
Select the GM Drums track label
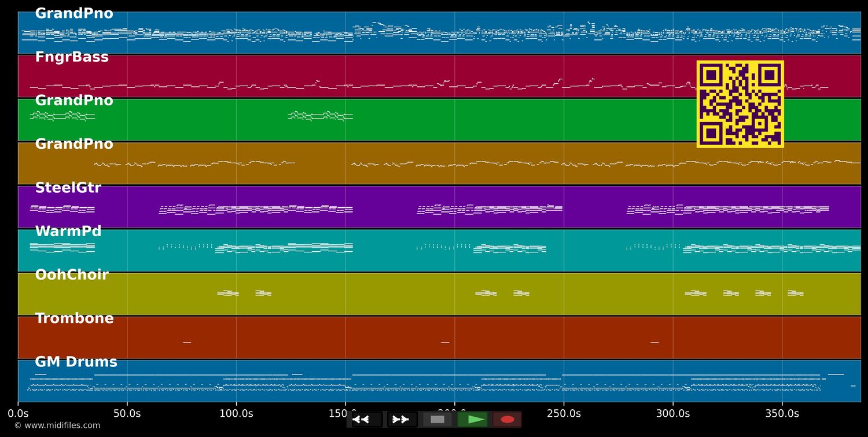point(76,362)
